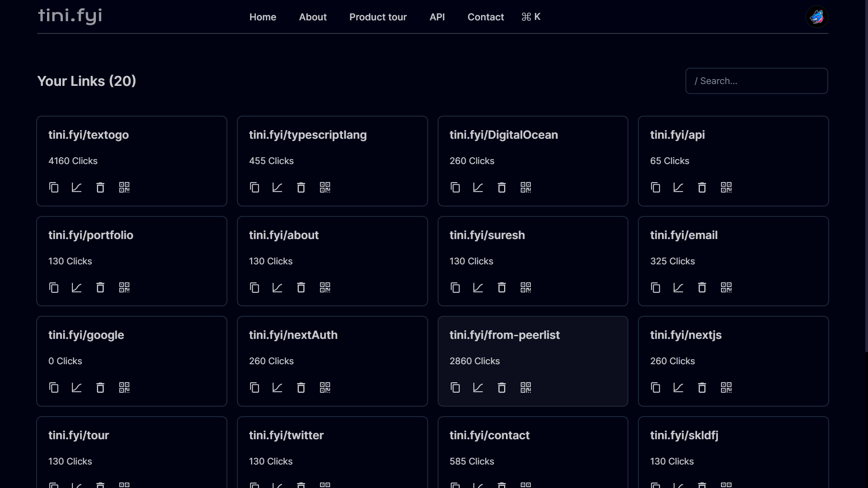Go to the Home page

click(263, 17)
